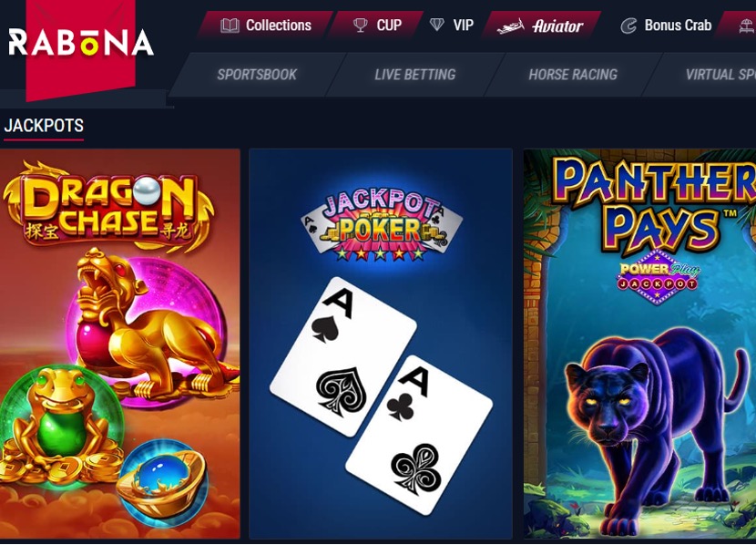Switch to the Sportsbook tab
The width and height of the screenshot is (756, 545).
click(257, 75)
